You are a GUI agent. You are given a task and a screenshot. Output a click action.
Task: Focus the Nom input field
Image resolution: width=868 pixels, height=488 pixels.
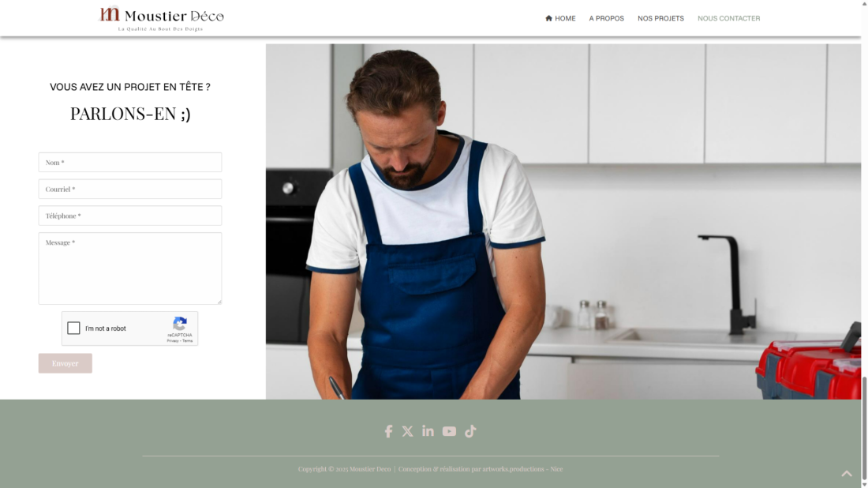coord(130,163)
